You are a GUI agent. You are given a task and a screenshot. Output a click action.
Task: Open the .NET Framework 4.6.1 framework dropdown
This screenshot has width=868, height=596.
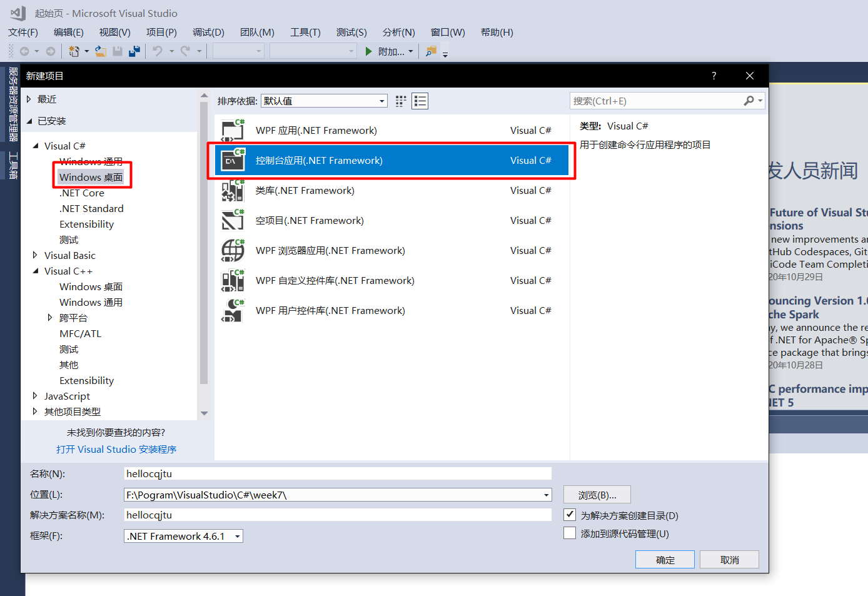(x=183, y=536)
